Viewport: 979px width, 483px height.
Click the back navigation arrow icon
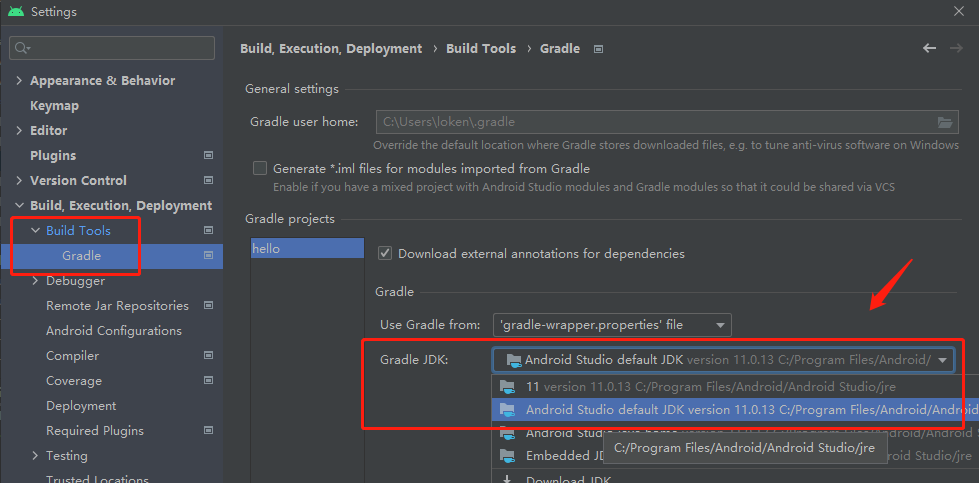pos(929,48)
